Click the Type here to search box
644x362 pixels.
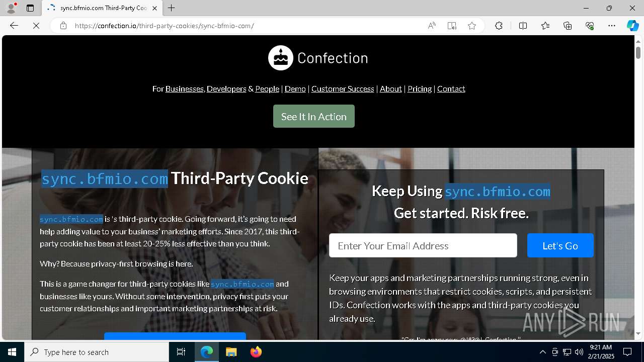97,352
